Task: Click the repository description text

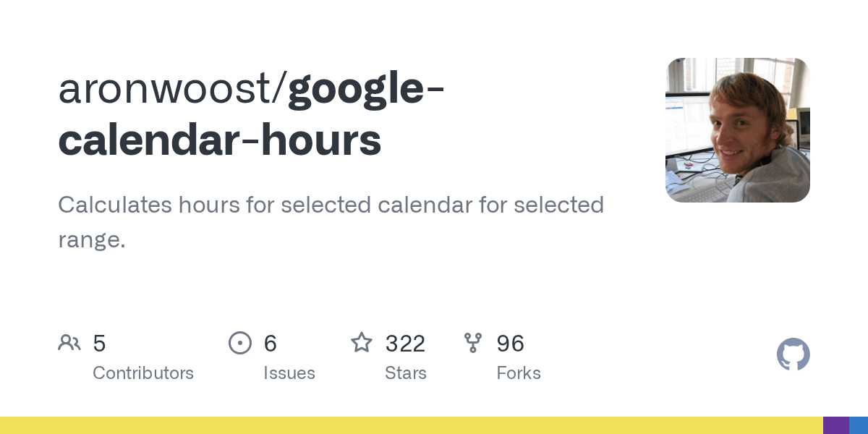Action: (x=331, y=222)
